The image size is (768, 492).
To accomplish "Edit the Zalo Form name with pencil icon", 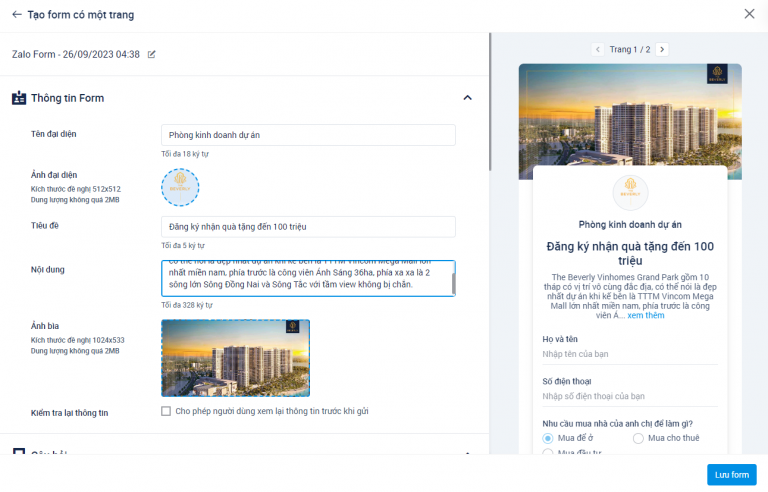I will (151, 54).
